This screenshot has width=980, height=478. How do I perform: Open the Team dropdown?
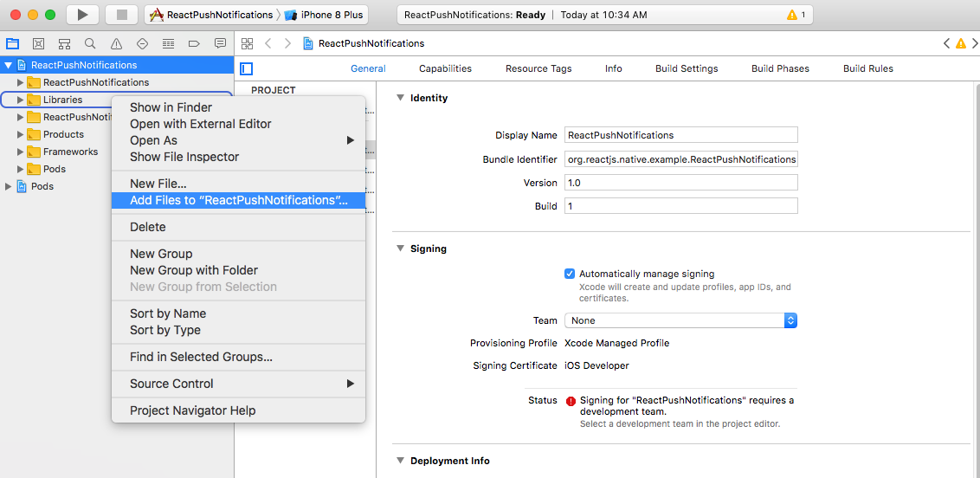680,320
